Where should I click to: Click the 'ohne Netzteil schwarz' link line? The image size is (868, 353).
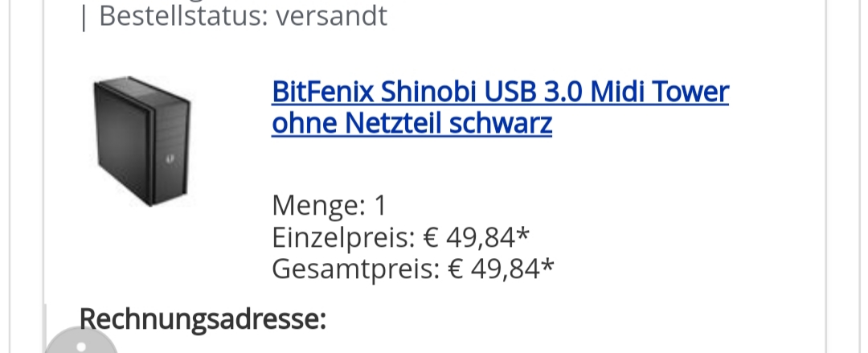coord(411,123)
